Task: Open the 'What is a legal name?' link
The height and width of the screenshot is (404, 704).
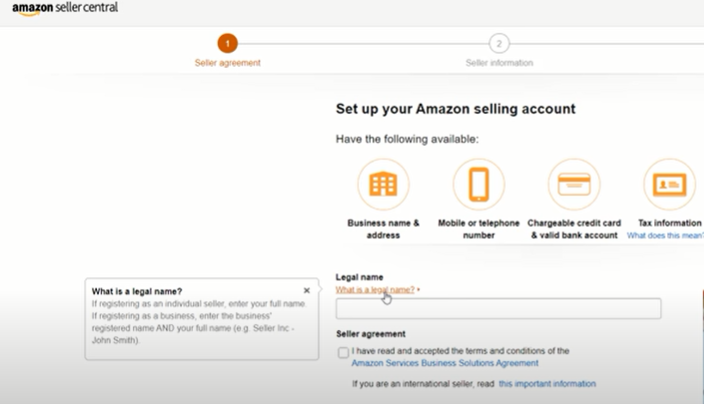Action: [x=375, y=290]
